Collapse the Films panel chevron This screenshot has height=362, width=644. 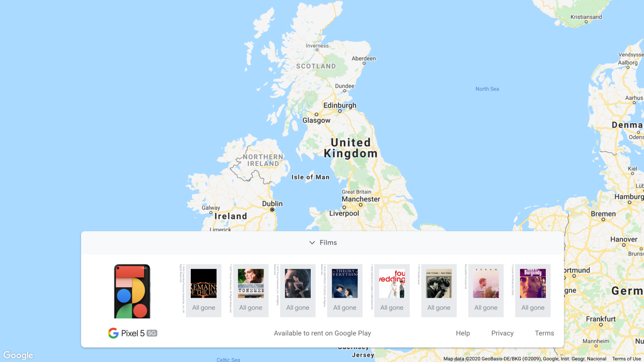pos(312,243)
